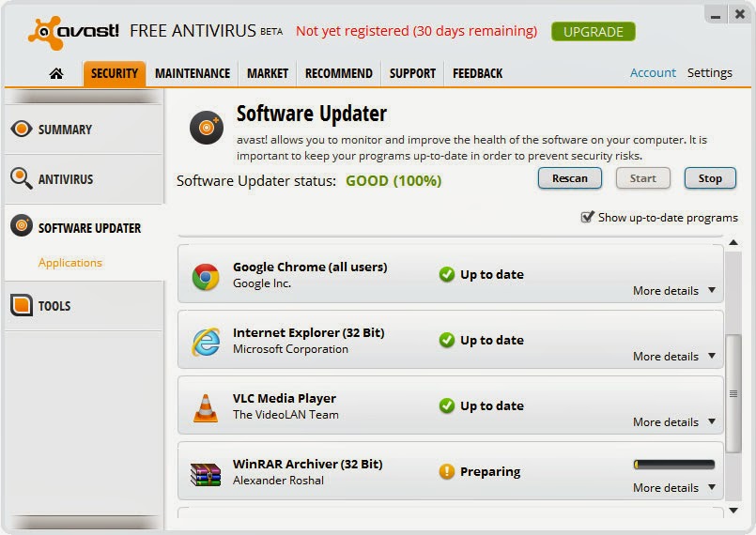Expand More details for Google Chrome

tap(674, 291)
